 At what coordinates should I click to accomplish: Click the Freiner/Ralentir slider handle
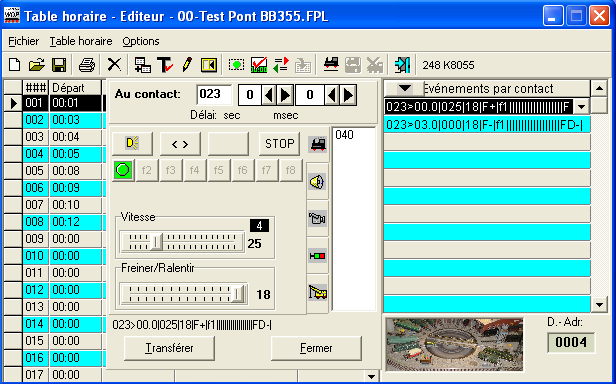click(238, 293)
